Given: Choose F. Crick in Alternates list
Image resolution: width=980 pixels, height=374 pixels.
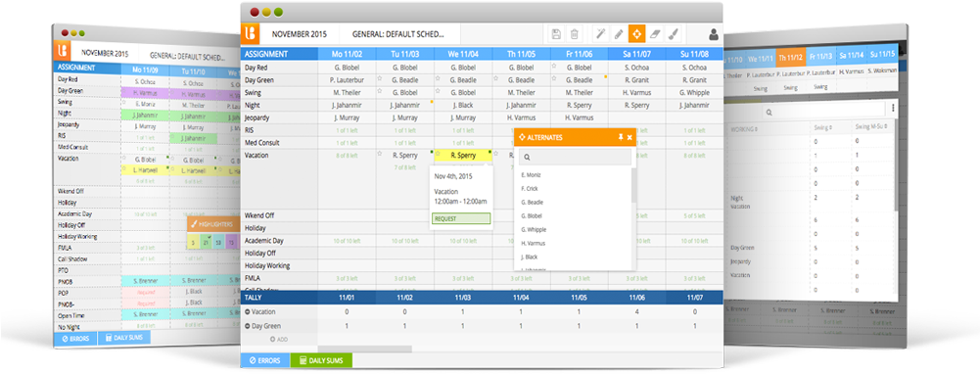Looking at the screenshot, I should tap(530, 189).
